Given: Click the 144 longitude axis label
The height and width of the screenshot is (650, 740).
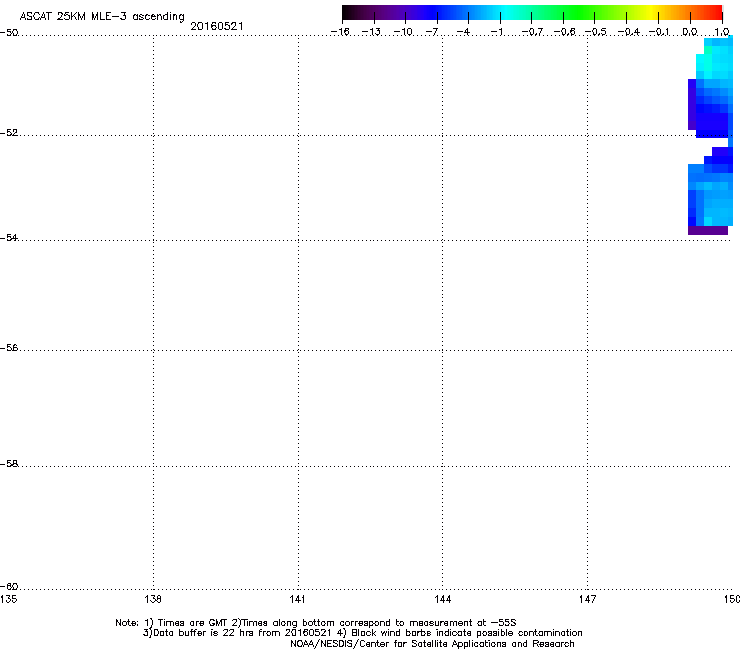Looking at the screenshot, I should (x=442, y=599).
